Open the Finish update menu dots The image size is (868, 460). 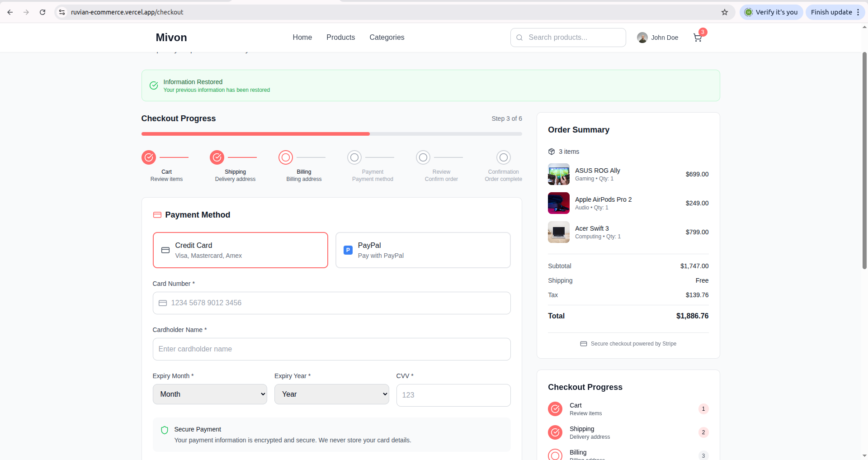point(858,12)
